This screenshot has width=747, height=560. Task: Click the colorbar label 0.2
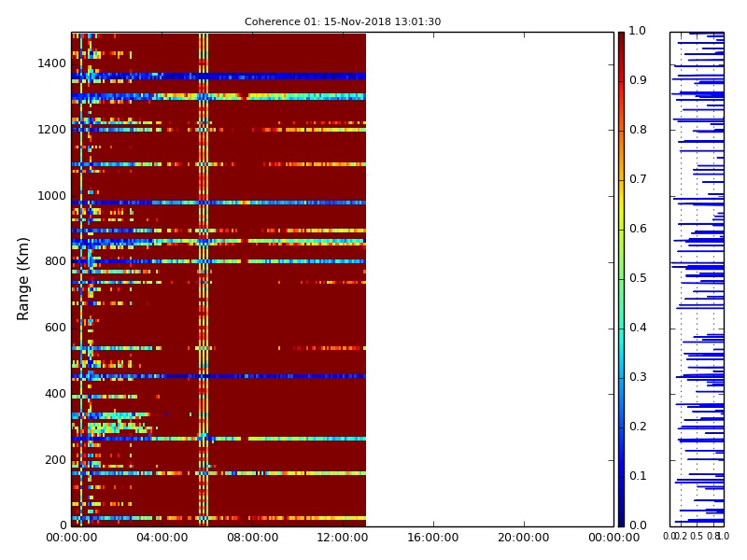[x=638, y=427]
